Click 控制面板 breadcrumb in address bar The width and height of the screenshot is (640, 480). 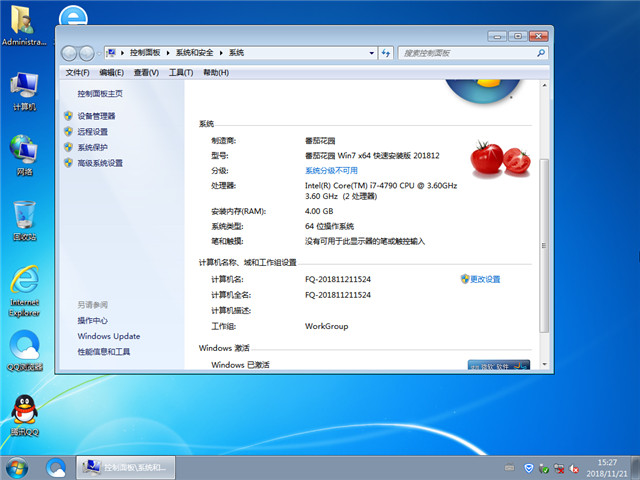pos(145,53)
